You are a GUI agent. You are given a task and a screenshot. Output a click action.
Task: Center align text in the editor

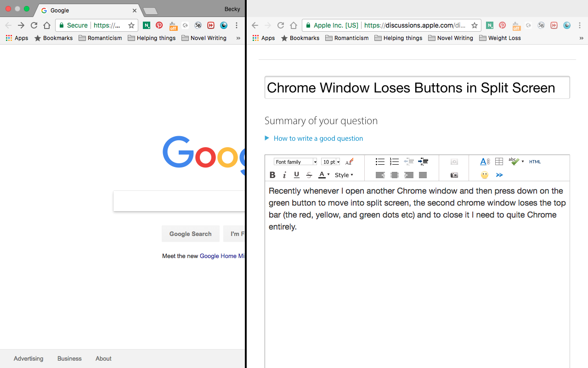[394, 175]
